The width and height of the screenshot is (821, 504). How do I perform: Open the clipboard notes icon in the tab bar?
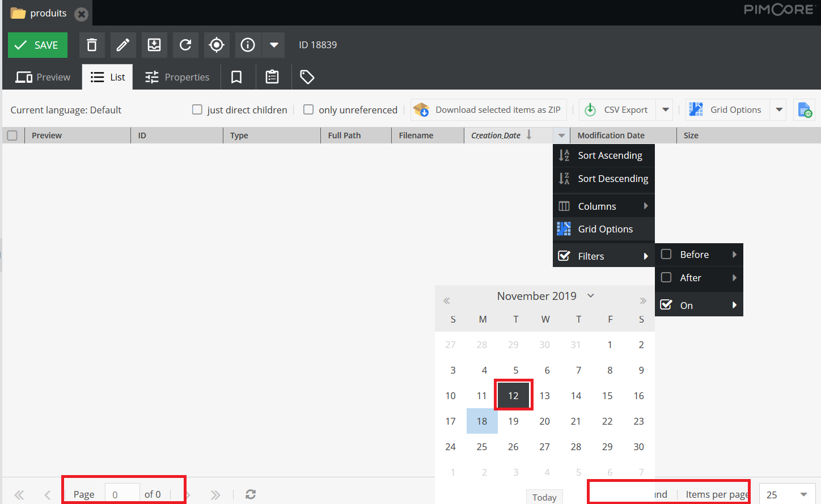[272, 77]
